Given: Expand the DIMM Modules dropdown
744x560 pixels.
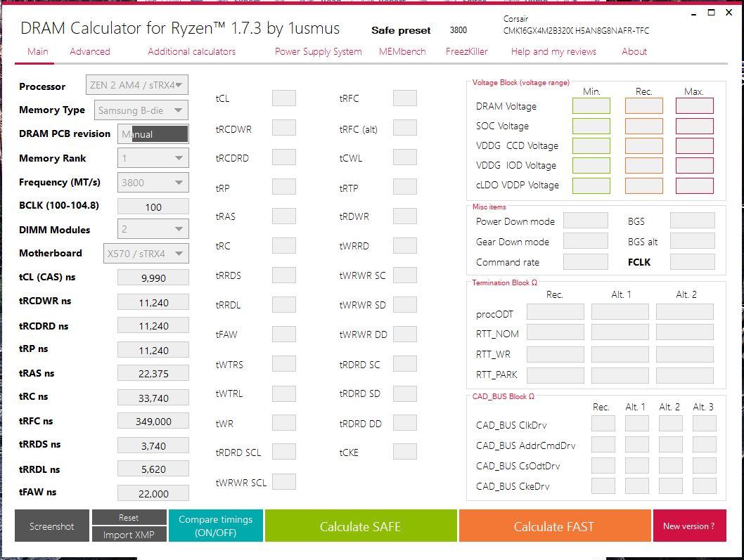Looking at the screenshot, I should pos(153,229).
